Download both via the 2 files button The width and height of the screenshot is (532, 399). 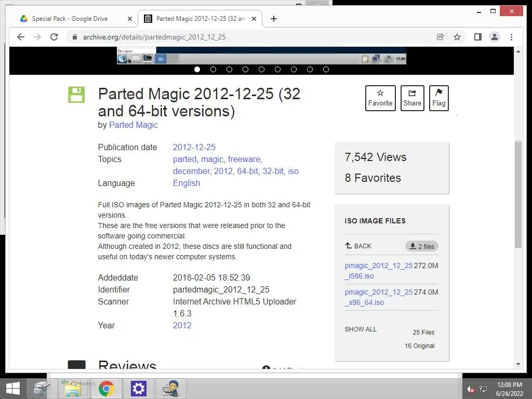(422, 246)
